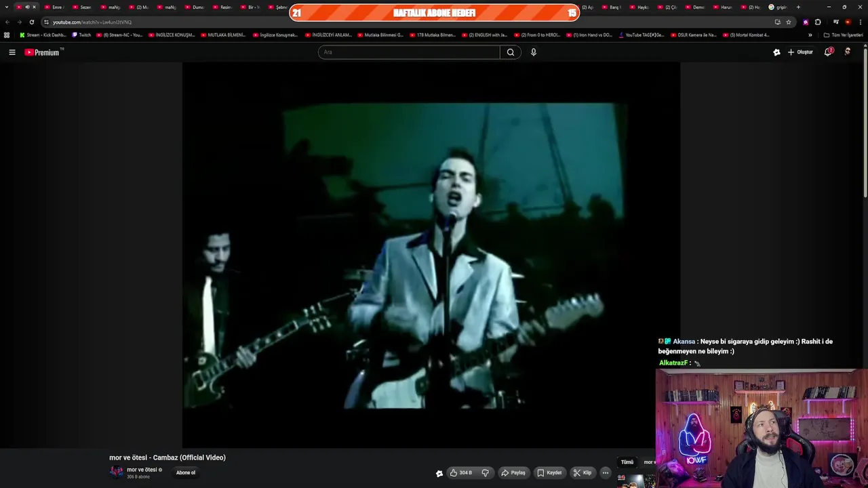The width and height of the screenshot is (868, 488).
Task: Create a clip with Klip button
Action: [x=582, y=472]
